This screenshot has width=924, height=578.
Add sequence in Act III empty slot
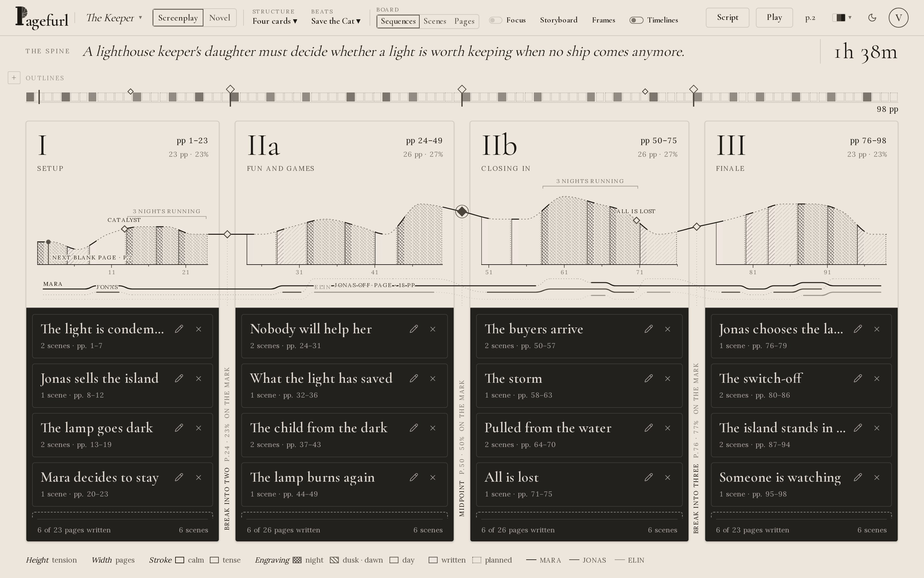[x=801, y=515]
